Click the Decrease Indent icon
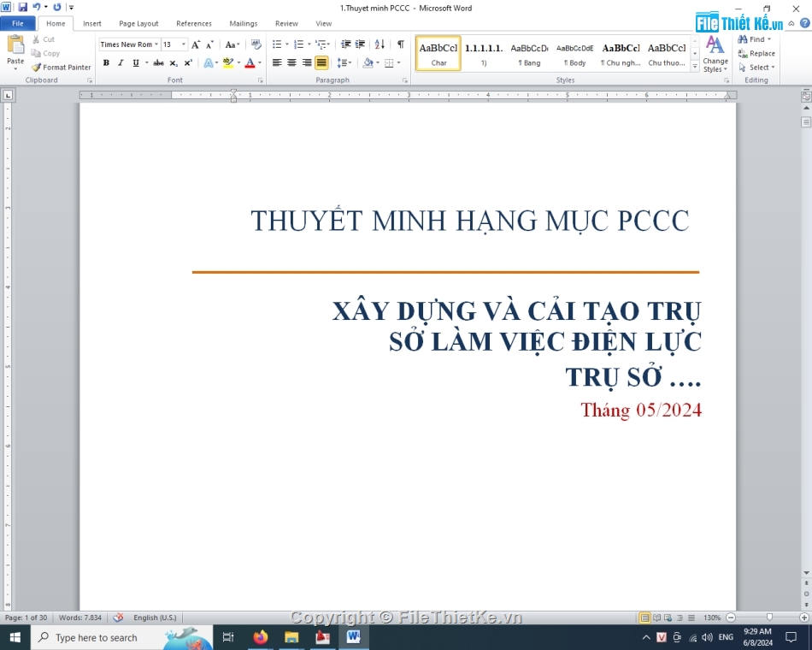Screen dimensions: 812x650 click(x=346, y=44)
